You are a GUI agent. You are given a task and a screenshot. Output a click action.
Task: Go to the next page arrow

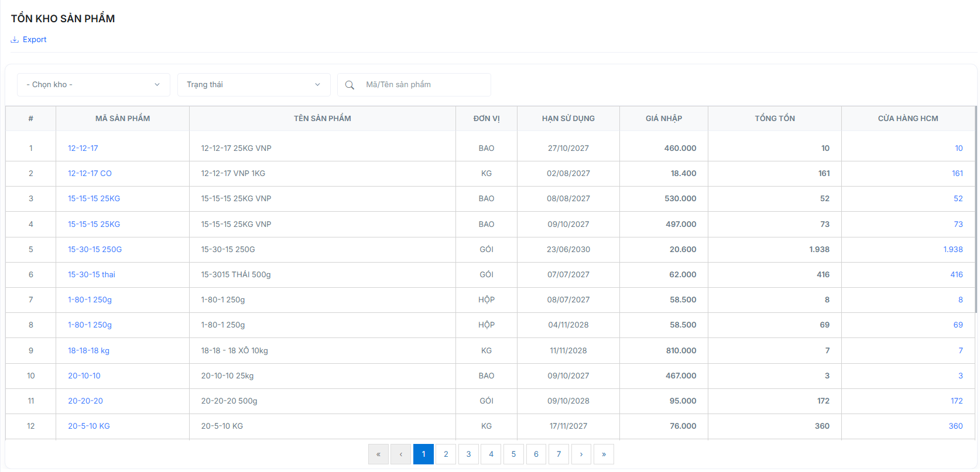[x=581, y=454]
